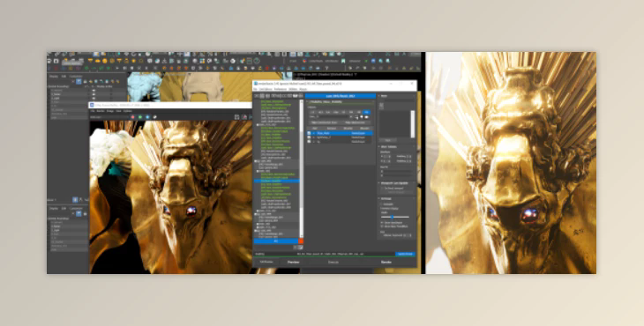Image resolution: width=644 pixels, height=326 pixels.
Task: Open Image menu in V-Ray frame buffer
Action: 110,111
